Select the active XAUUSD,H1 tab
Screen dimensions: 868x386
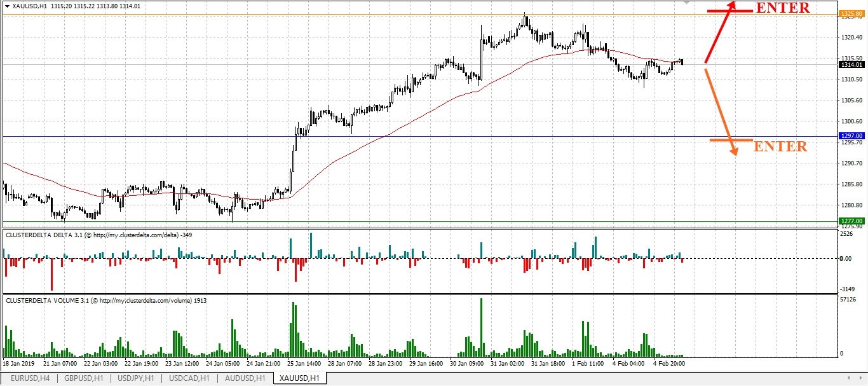point(300,378)
